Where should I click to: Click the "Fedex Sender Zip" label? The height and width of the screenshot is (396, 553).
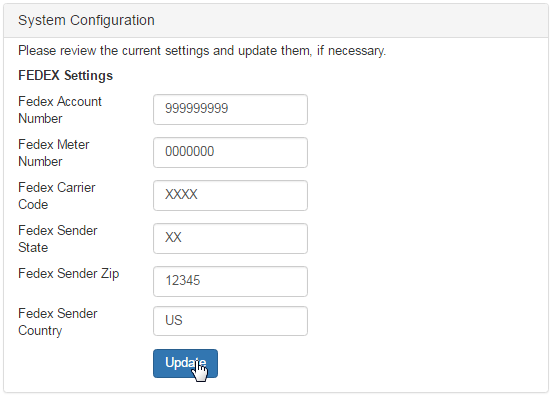tap(68, 274)
